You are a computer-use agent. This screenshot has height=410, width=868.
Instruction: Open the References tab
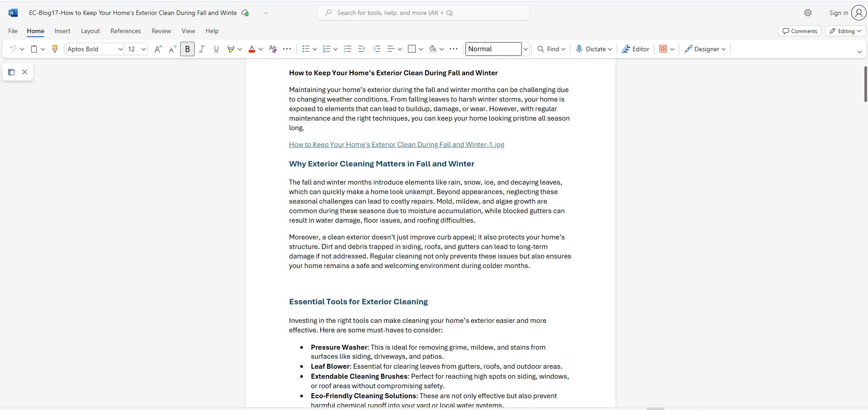pos(126,31)
